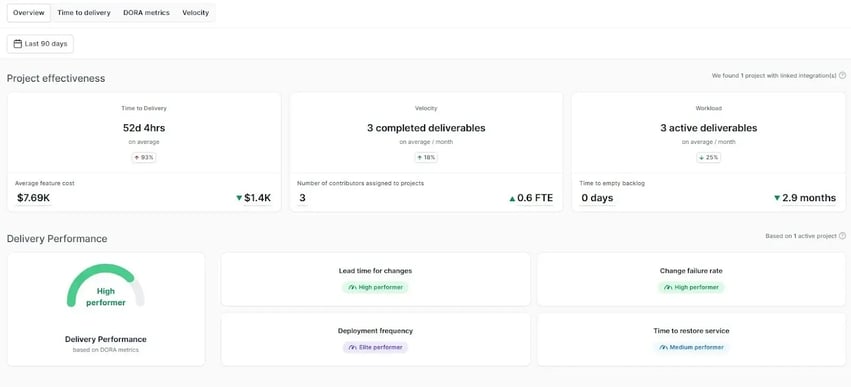Click the calendar icon in date filter
851x387 pixels.
click(x=17, y=44)
